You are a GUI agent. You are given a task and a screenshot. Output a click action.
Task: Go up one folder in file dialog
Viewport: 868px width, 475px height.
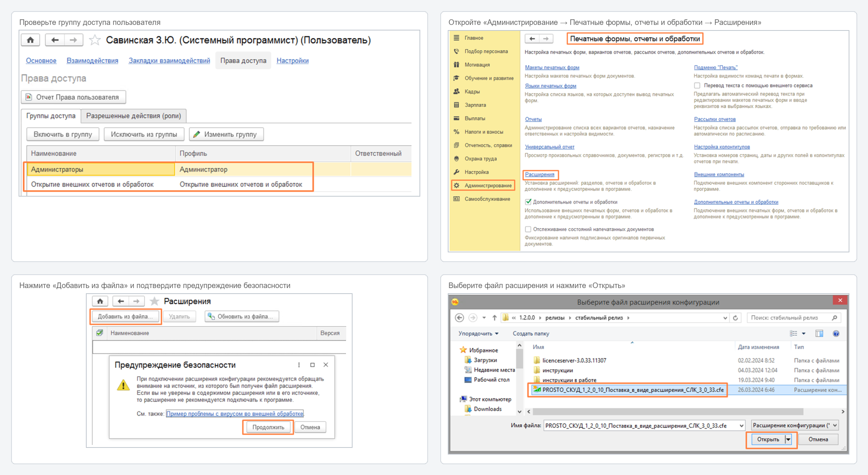tap(494, 318)
